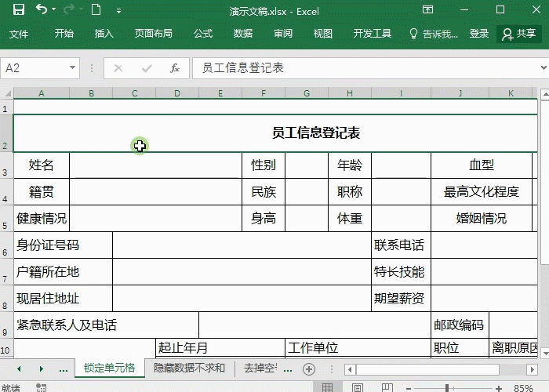The image size is (549, 392).
Task: Open the Undo history dropdown arrow
Action: pos(53,9)
